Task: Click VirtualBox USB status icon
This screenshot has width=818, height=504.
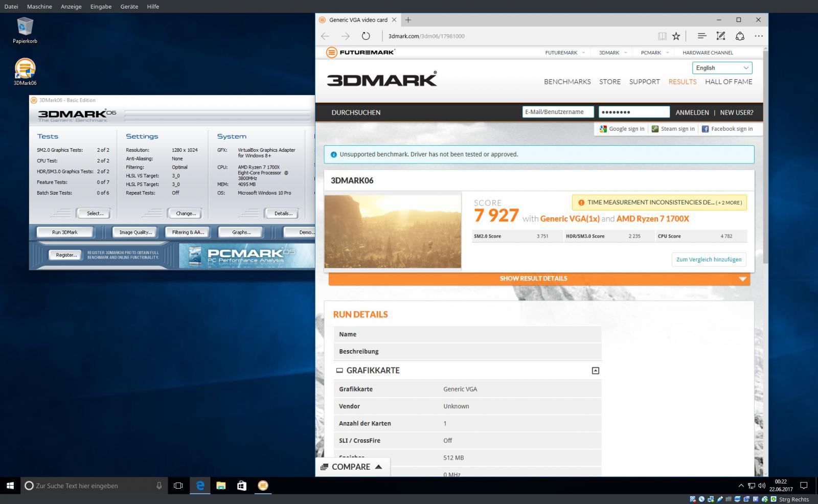Action: [x=720, y=499]
